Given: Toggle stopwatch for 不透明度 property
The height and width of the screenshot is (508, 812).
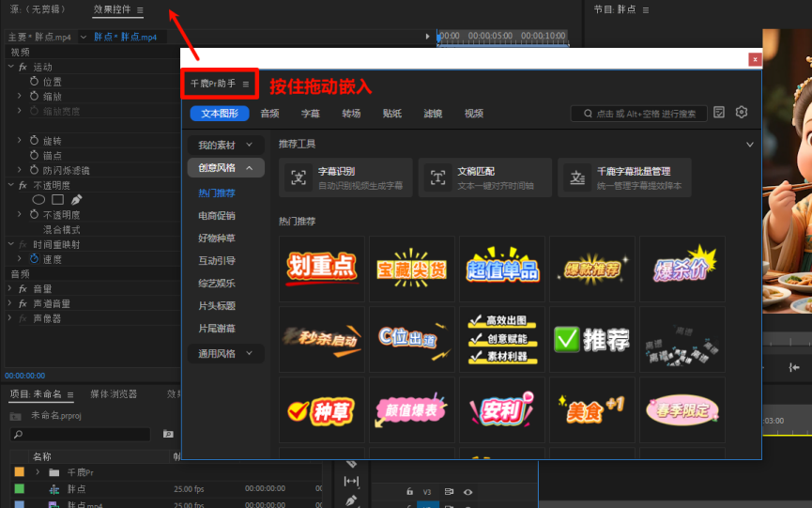Looking at the screenshot, I should [34, 214].
